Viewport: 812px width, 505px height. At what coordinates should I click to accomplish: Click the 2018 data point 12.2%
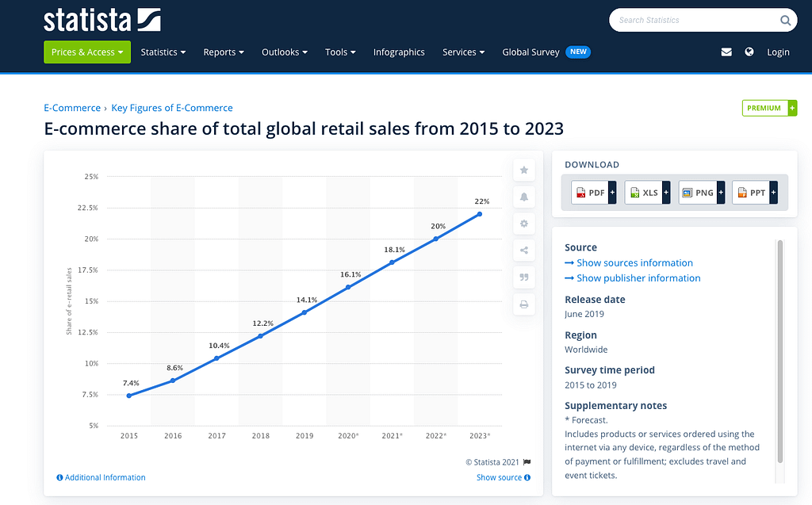[x=260, y=336]
